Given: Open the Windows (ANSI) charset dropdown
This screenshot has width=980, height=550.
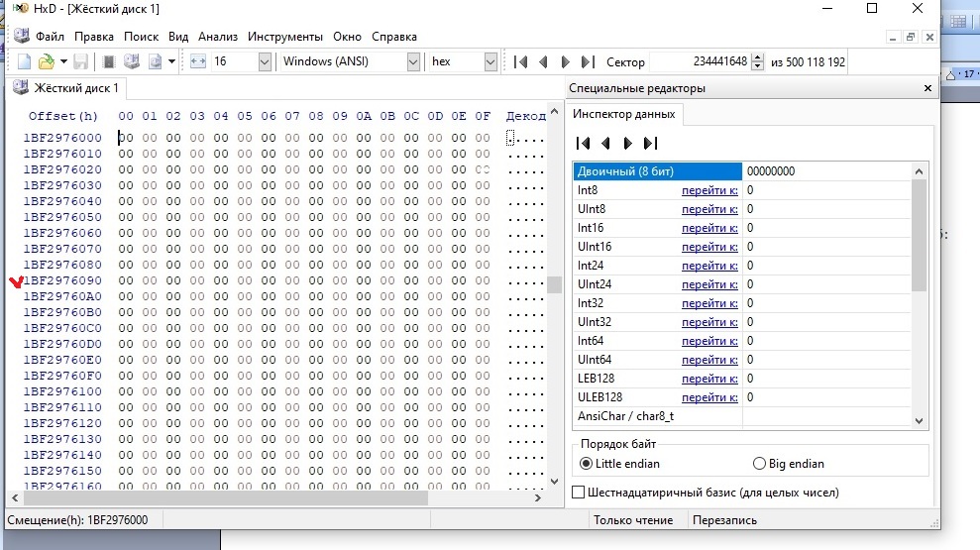Looking at the screenshot, I should click(412, 61).
